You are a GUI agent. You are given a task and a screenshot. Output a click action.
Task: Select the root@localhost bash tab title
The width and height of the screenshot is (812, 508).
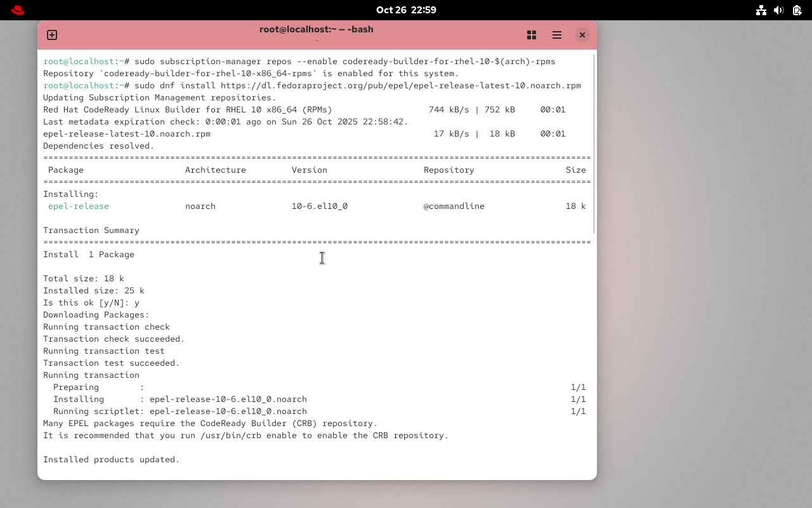coord(316,29)
